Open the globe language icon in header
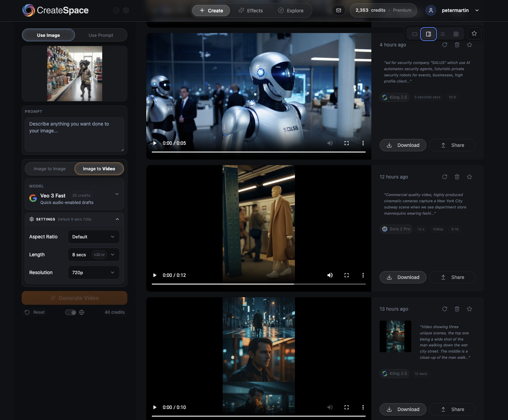Image resolution: width=508 pixels, height=420 pixels. click(116, 10)
